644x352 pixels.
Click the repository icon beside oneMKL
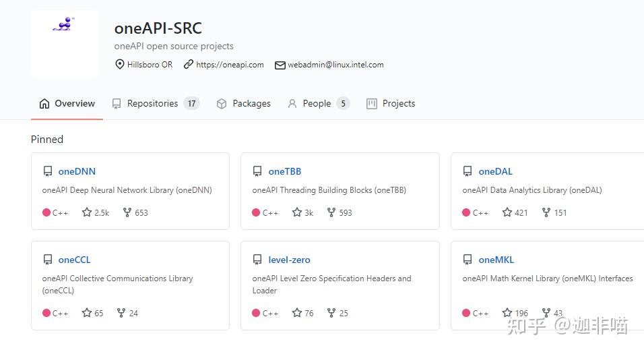tap(468, 260)
